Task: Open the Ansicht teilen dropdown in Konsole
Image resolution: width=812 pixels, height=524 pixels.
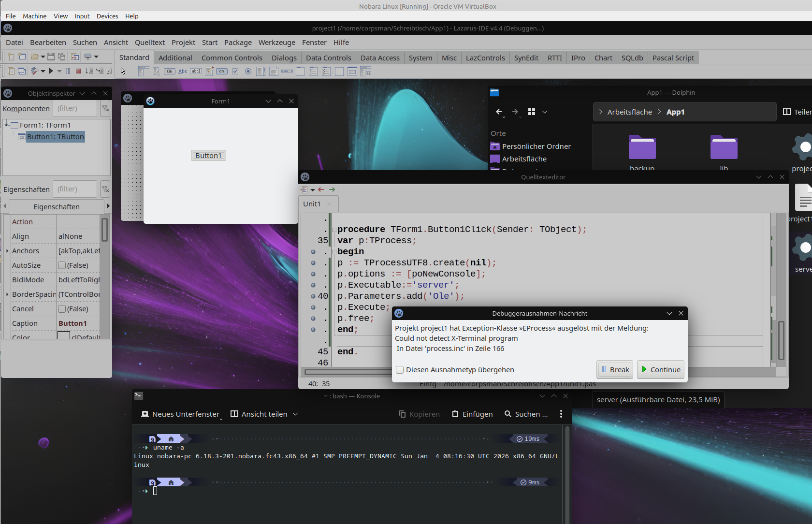Action: click(295, 414)
